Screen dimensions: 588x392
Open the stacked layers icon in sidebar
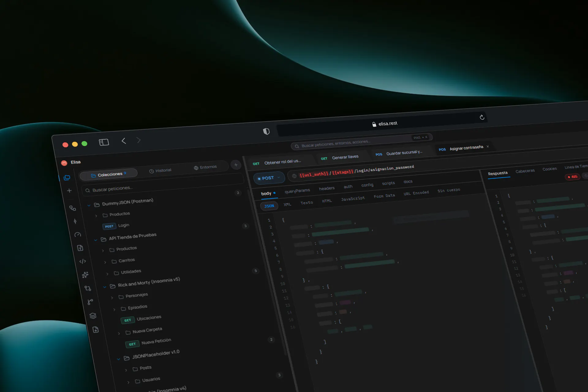click(x=93, y=316)
